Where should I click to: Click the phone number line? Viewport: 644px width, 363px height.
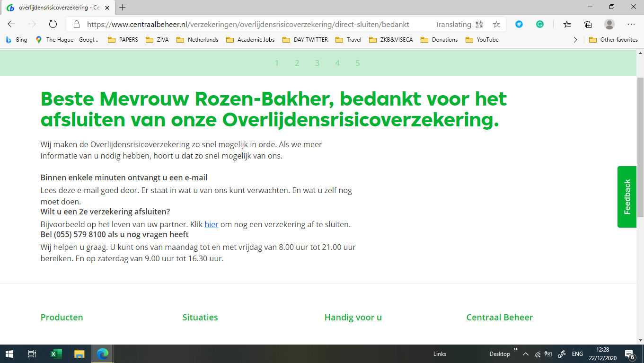pyautogui.click(x=115, y=234)
